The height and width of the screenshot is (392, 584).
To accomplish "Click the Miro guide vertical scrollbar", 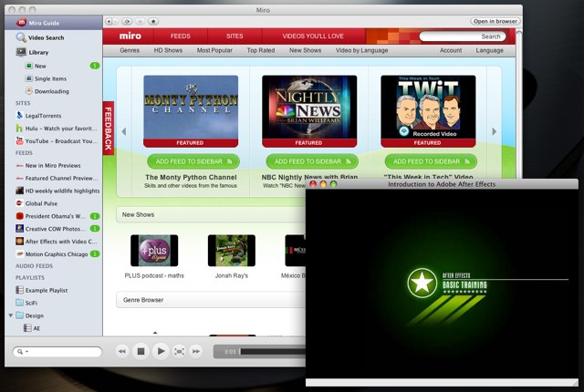I will point(519,104).
